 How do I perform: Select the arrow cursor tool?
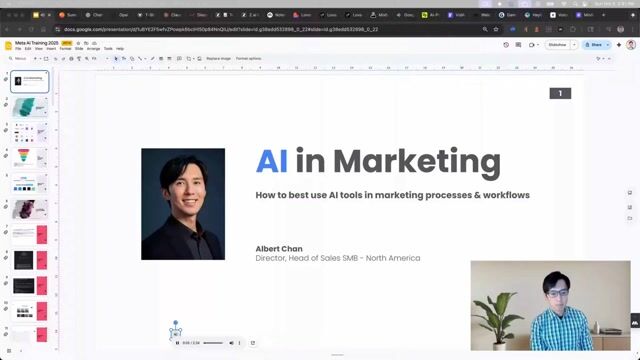(116, 59)
